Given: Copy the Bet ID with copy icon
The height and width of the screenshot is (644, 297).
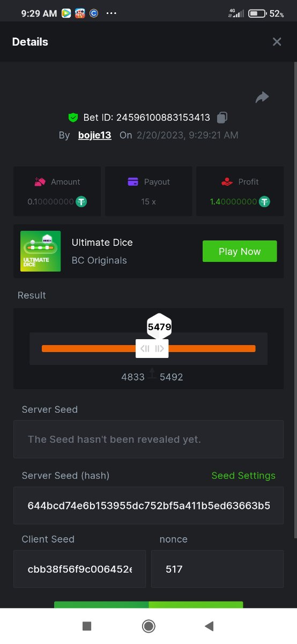Looking at the screenshot, I should click(222, 118).
